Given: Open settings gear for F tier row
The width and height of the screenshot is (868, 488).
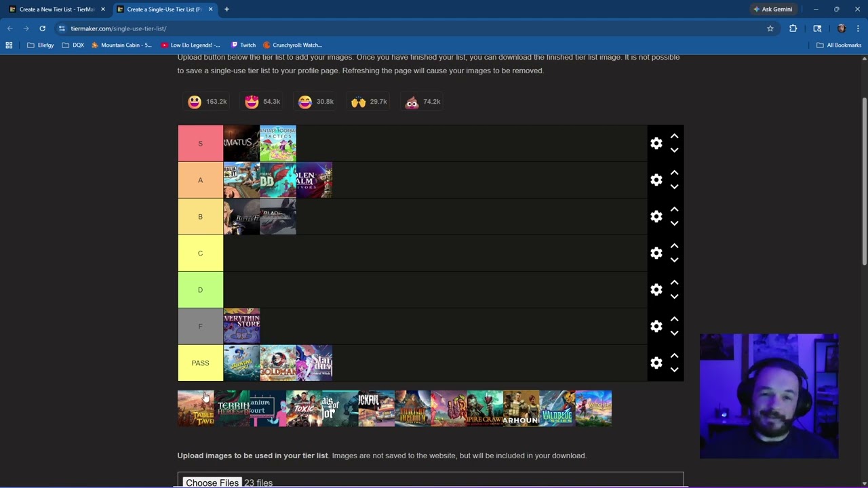Looking at the screenshot, I should (656, 326).
